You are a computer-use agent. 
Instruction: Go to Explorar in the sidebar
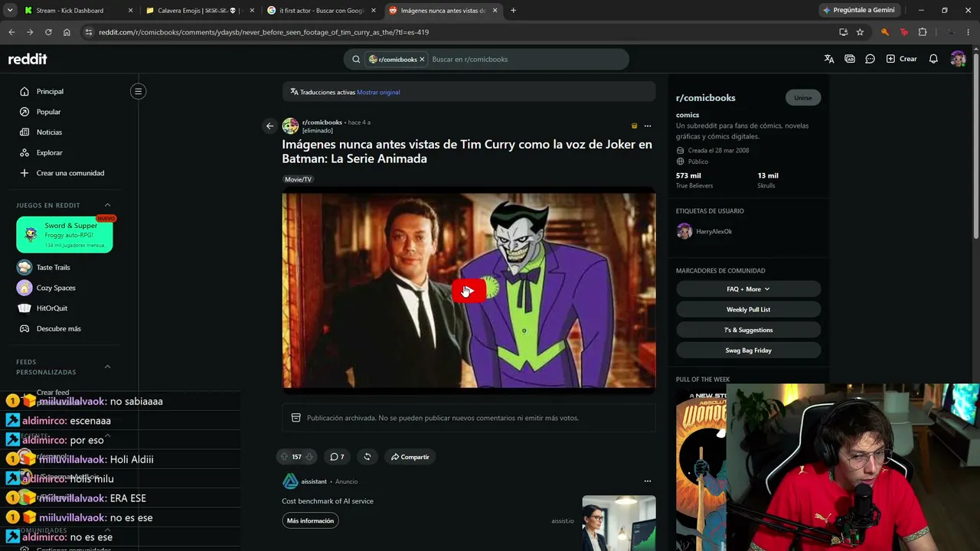pyautogui.click(x=49, y=153)
